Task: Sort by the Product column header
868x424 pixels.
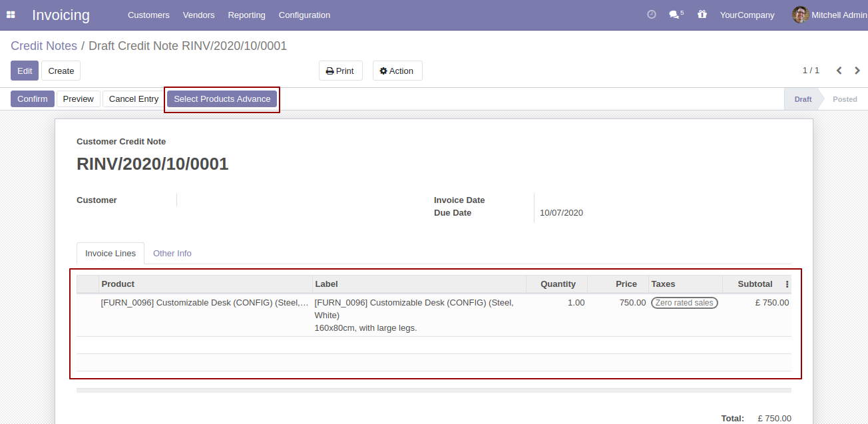Action: (206, 284)
